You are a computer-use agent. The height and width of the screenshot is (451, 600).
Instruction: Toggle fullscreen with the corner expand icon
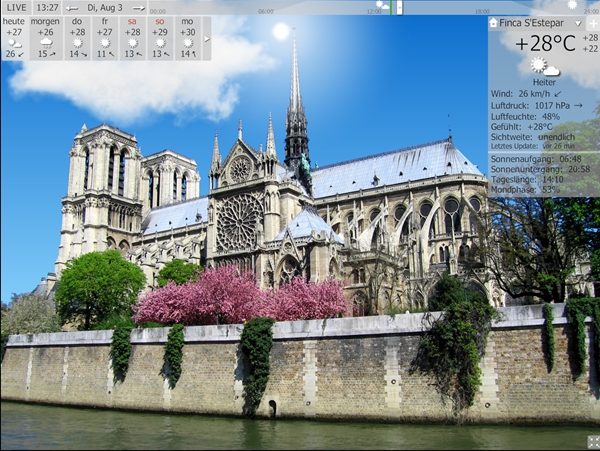pyautogui.click(x=593, y=442)
